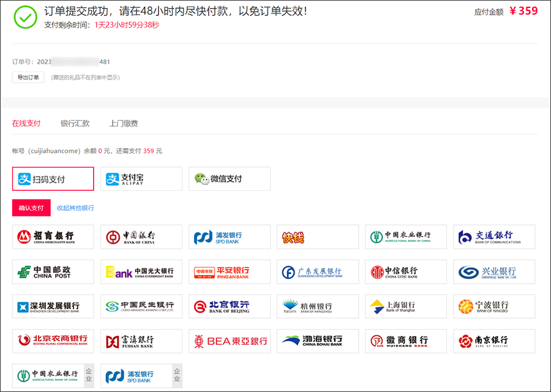Switch to the 上门缴费 tab
551x392 pixels.
pyautogui.click(x=124, y=123)
